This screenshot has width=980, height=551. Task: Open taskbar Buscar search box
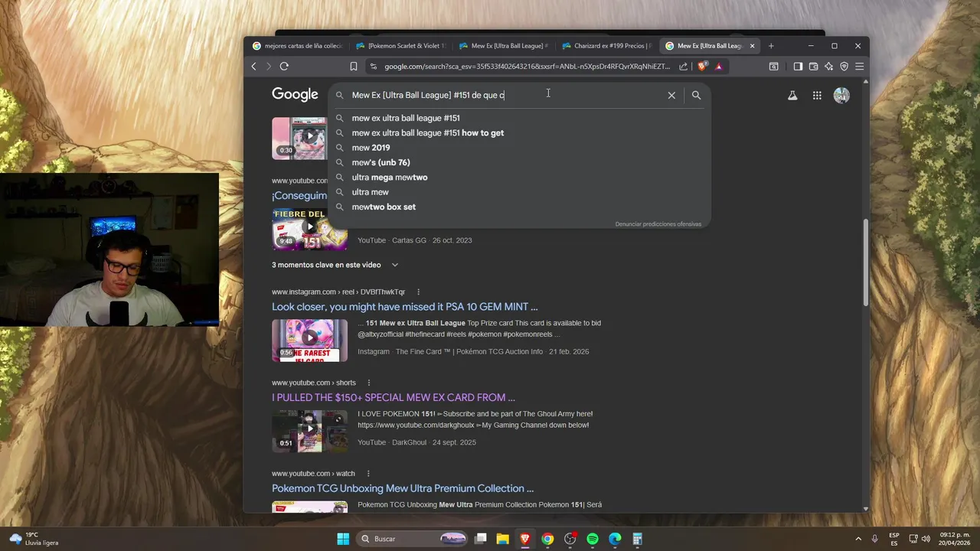413,539
